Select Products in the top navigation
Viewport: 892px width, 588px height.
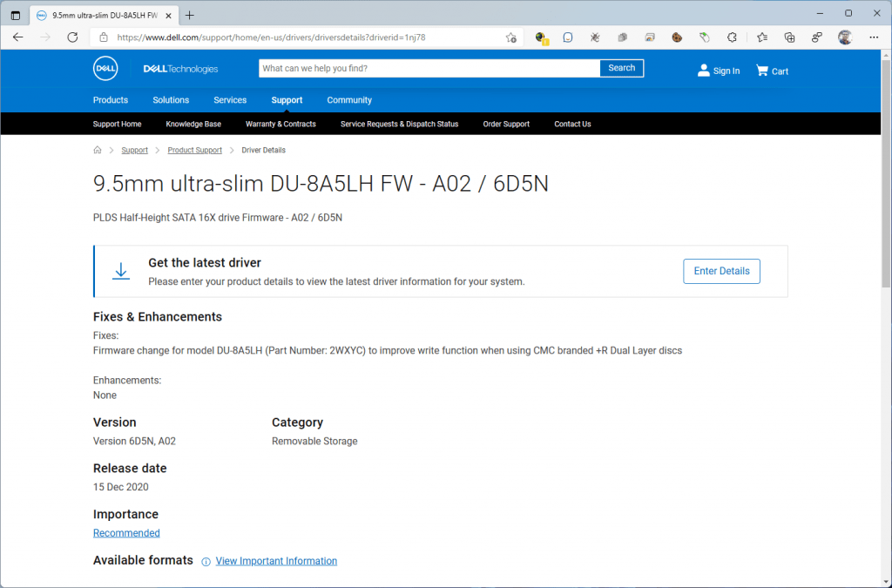(111, 100)
